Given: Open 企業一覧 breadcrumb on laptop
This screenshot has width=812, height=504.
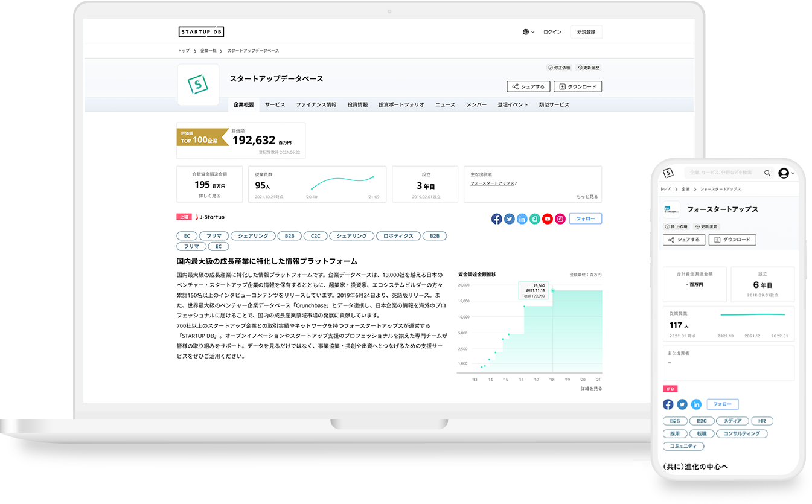Looking at the screenshot, I should 208,51.
